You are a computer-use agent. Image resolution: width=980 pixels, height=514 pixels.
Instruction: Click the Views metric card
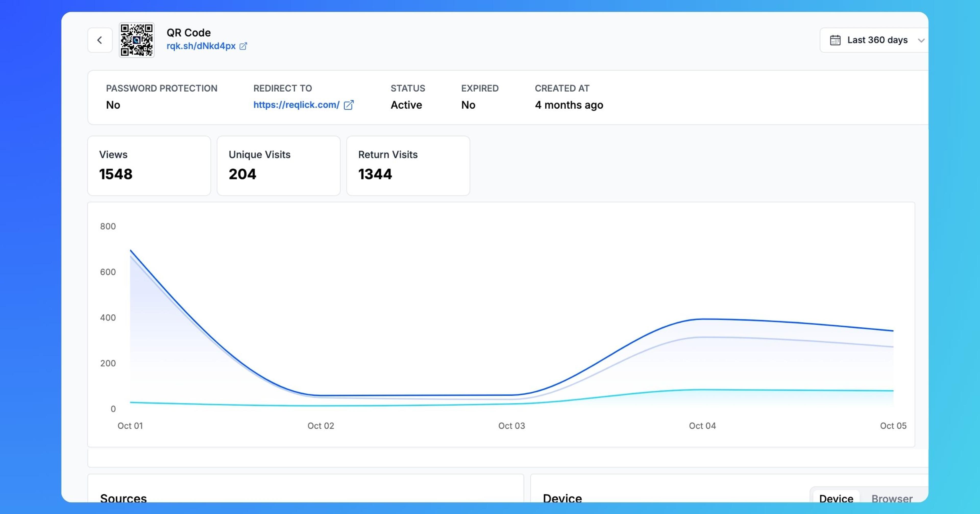tap(149, 165)
